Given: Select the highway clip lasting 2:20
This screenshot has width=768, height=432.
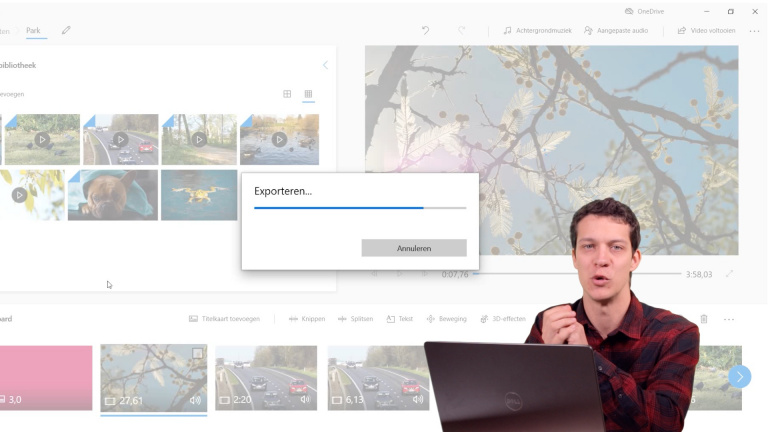Looking at the screenshot, I should pyautogui.click(x=266, y=378).
